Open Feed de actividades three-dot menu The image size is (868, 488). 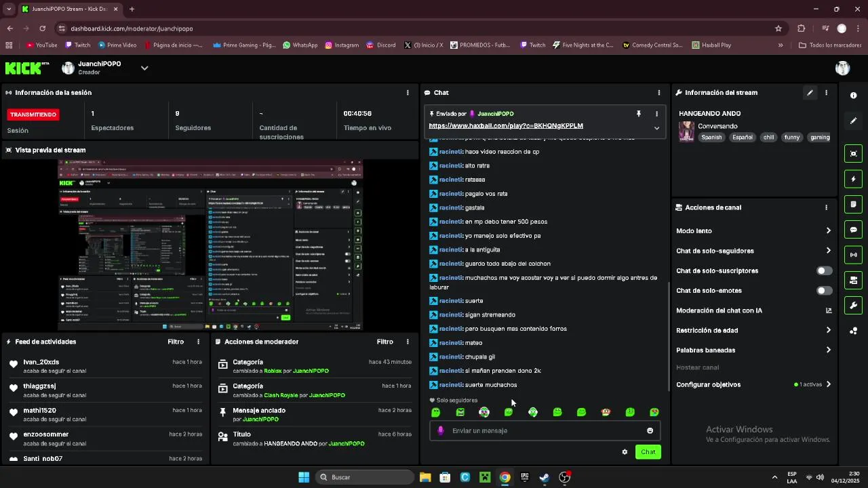coord(198,342)
